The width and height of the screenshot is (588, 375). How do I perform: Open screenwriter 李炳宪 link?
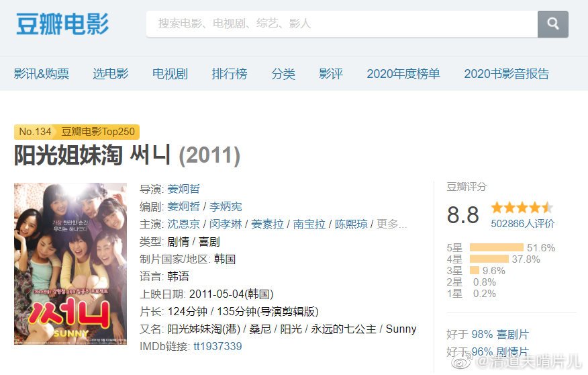pos(226,206)
